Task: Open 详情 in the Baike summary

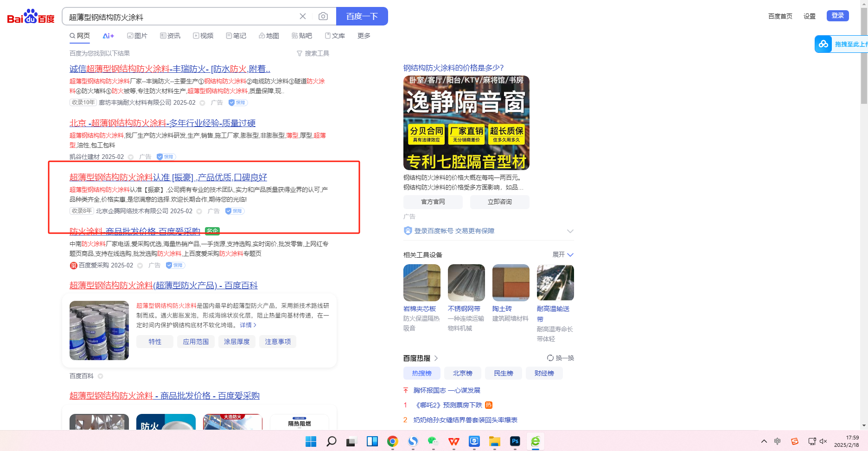Action: 248,325
